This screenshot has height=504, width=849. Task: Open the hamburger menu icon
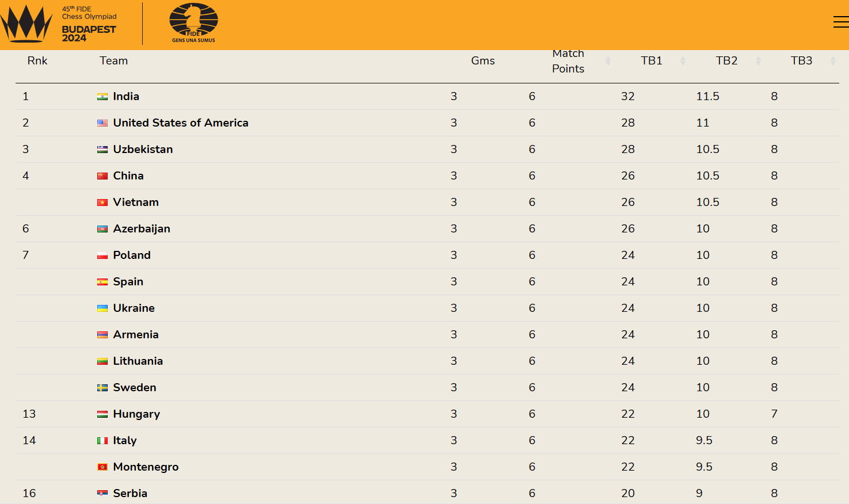coord(841,22)
